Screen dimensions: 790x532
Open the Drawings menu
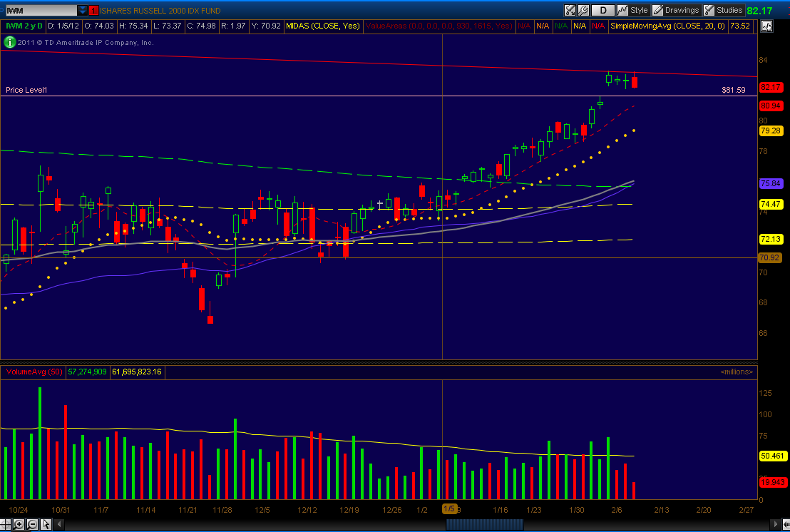click(676, 10)
